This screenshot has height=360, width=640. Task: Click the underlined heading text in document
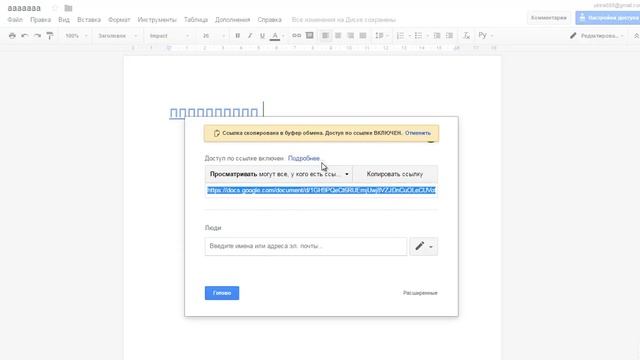click(x=214, y=113)
